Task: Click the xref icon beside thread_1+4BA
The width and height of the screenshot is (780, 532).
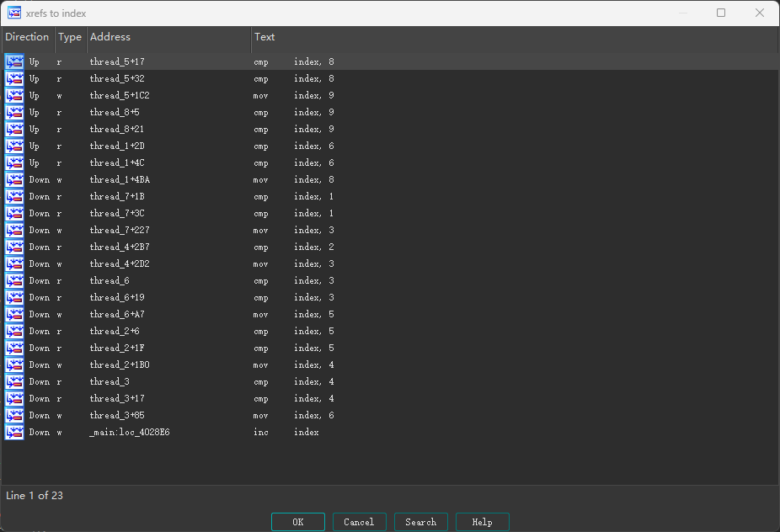Action: [x=14, y=179]
